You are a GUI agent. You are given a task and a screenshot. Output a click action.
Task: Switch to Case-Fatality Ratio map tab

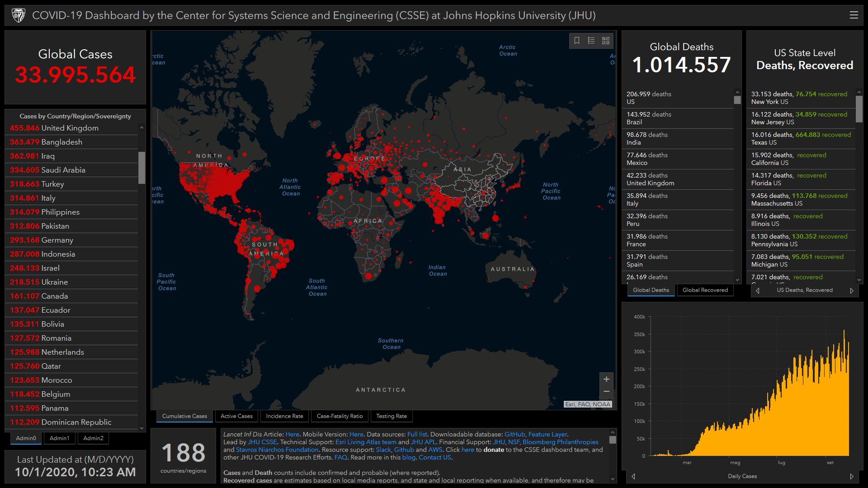point(340,416)
